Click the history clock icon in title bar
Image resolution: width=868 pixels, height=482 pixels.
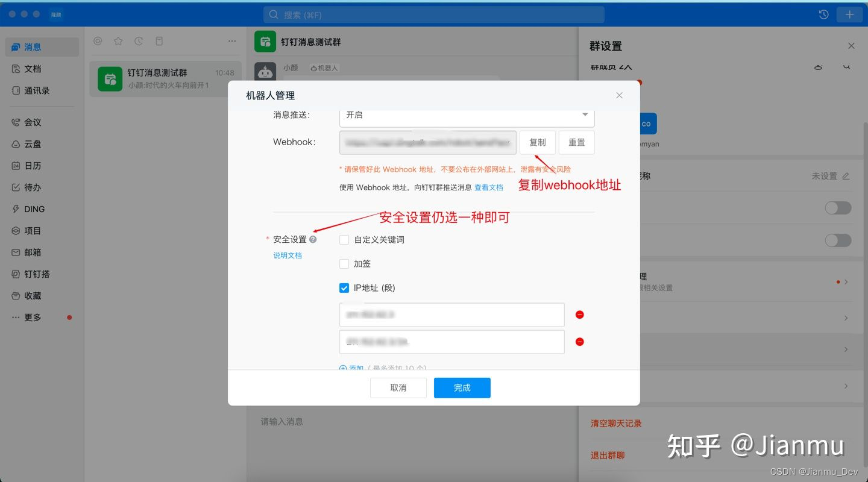(823, 14)
